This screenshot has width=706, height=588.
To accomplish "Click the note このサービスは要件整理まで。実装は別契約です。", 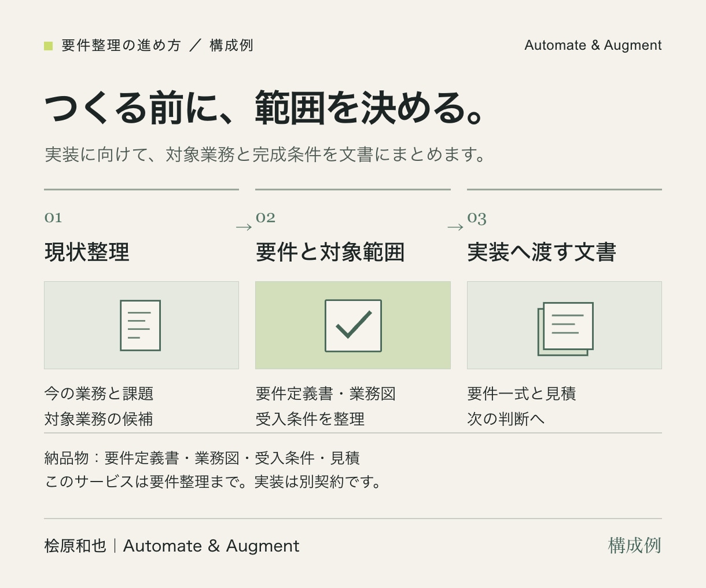I will tap(214, 482).
